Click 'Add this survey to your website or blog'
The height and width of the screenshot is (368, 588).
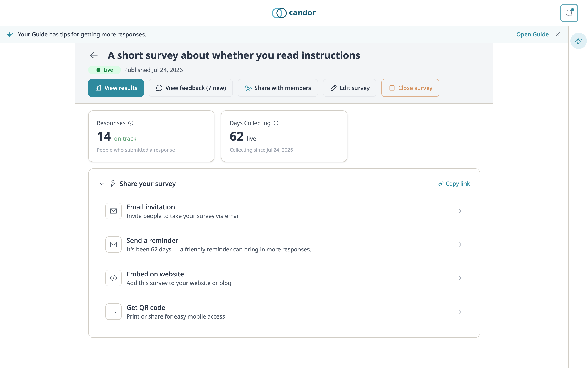179,283
